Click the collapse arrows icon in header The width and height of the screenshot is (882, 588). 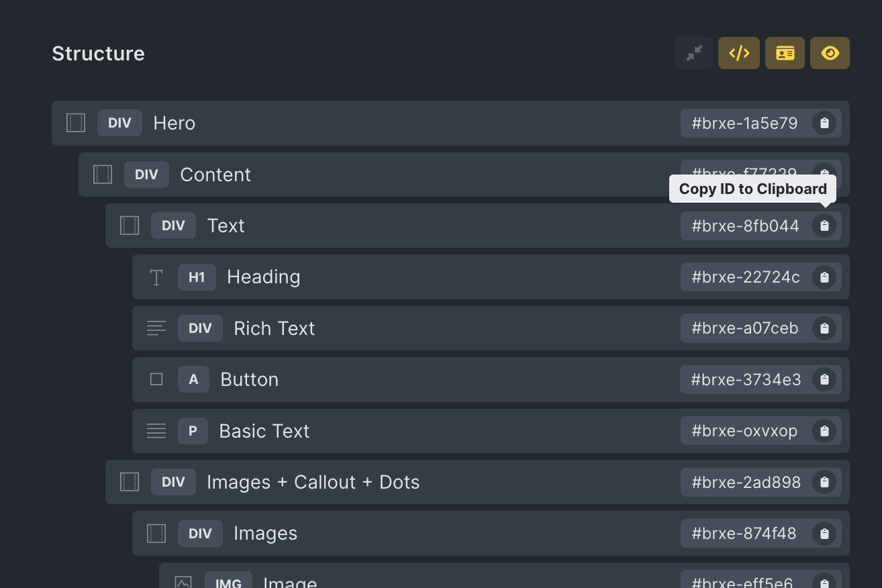(x=694, y=53)
